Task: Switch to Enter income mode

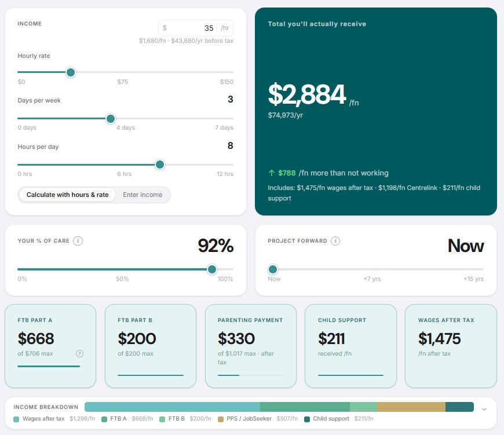Action: coord(143,195)
